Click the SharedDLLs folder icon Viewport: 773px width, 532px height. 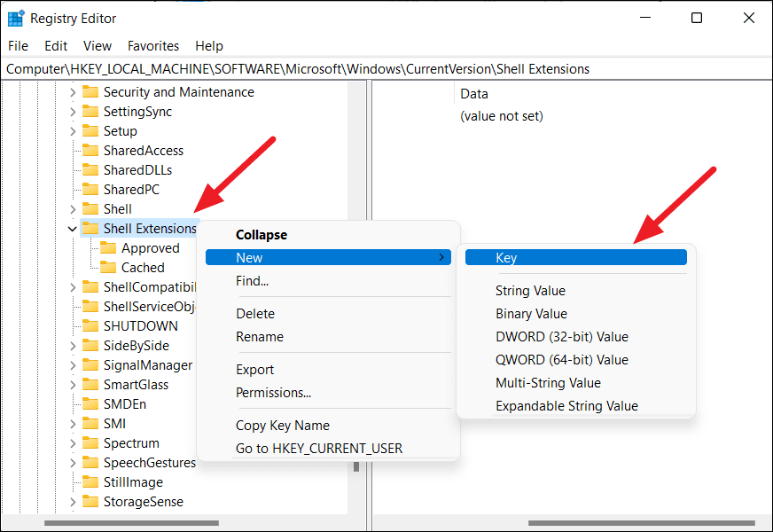point(90,170)
